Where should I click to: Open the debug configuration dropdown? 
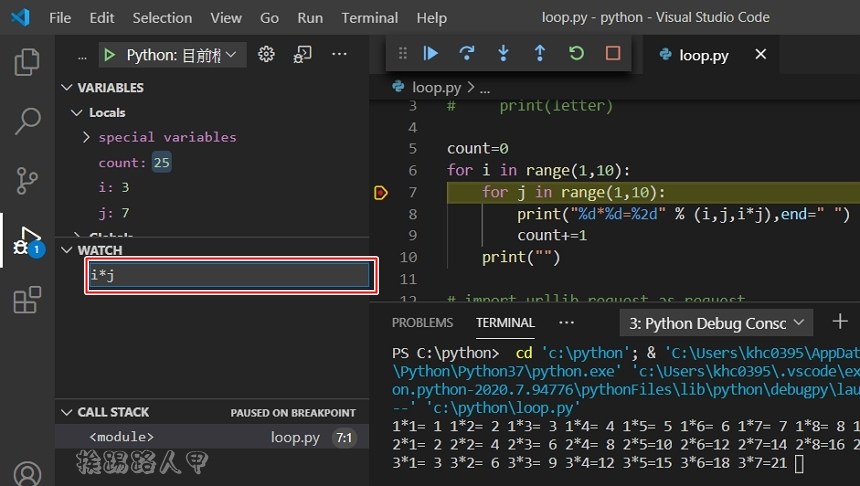coord(172,55)
